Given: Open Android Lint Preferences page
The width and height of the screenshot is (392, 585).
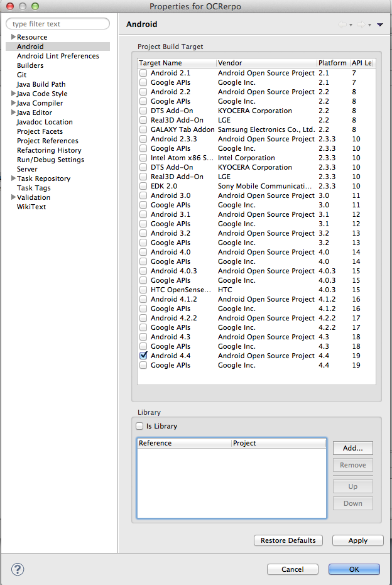Looking at the screenshot, I should pyautogui.click(x=58, y=56).
